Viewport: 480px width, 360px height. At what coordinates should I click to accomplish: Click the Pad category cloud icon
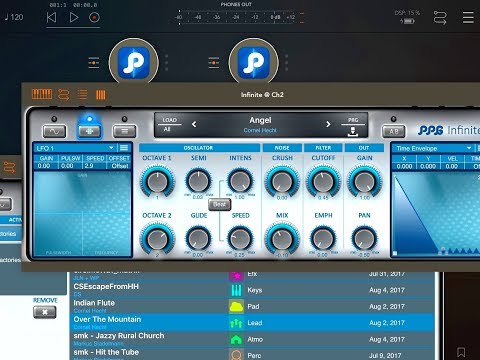point(236,306)
